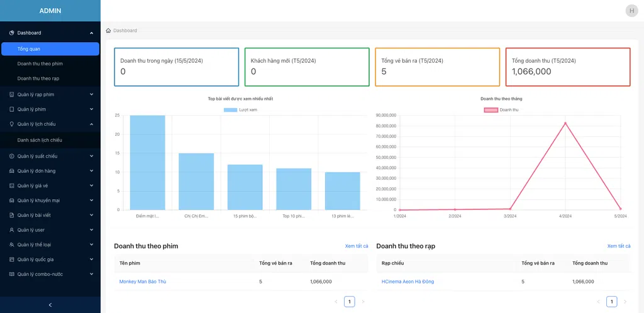
Task: Click the Dashboard pie chart icon
Action: click(x=11, y=33)
